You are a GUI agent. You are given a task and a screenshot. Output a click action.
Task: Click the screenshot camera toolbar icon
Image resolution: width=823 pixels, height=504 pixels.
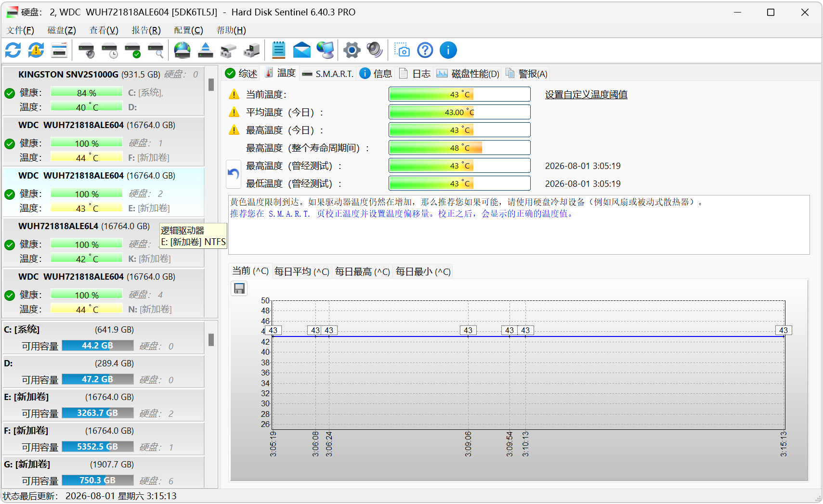pos(402,50)
